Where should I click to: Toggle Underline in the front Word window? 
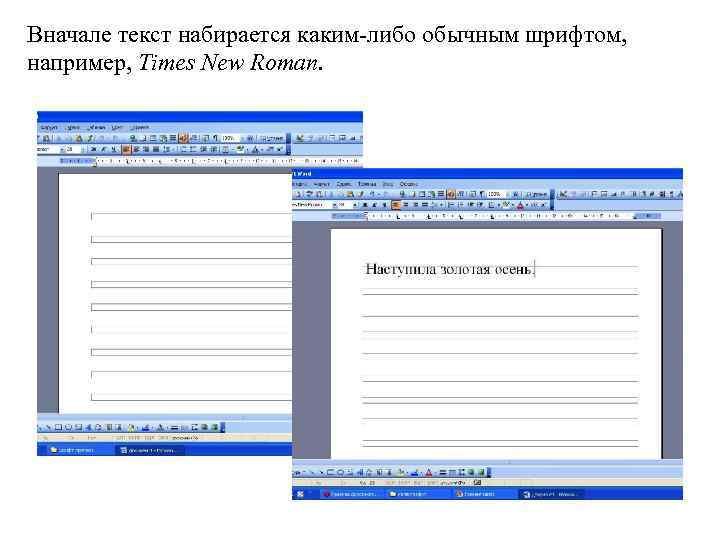(383, 205)
